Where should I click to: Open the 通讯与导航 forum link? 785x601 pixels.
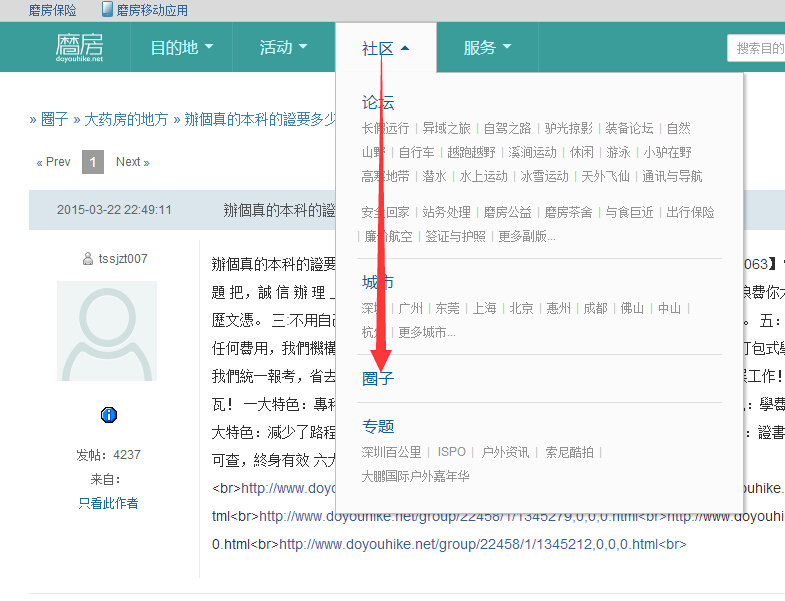(x=672, y=176)
